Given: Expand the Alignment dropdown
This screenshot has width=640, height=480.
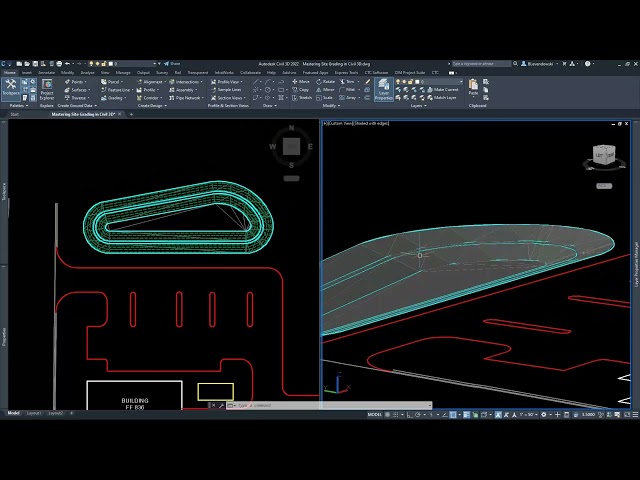Looking at the screenshot, I should click(x=151, y=82).
